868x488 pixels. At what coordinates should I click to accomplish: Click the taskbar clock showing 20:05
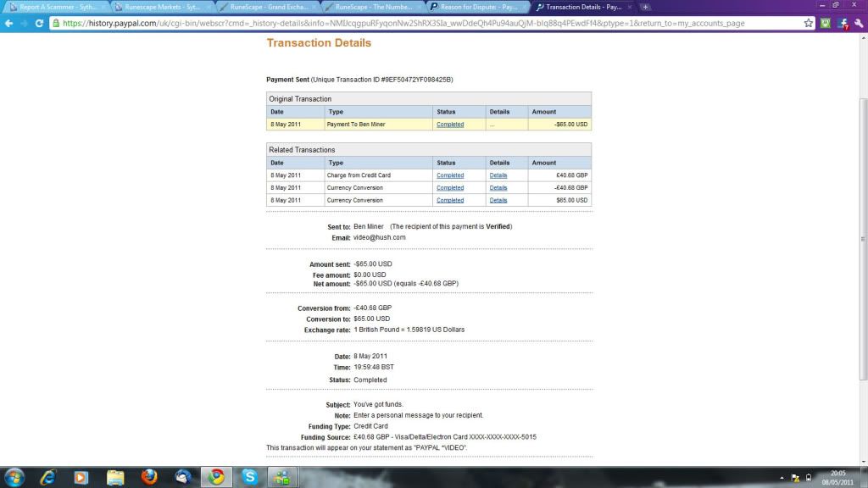click(x=837, y=478)
